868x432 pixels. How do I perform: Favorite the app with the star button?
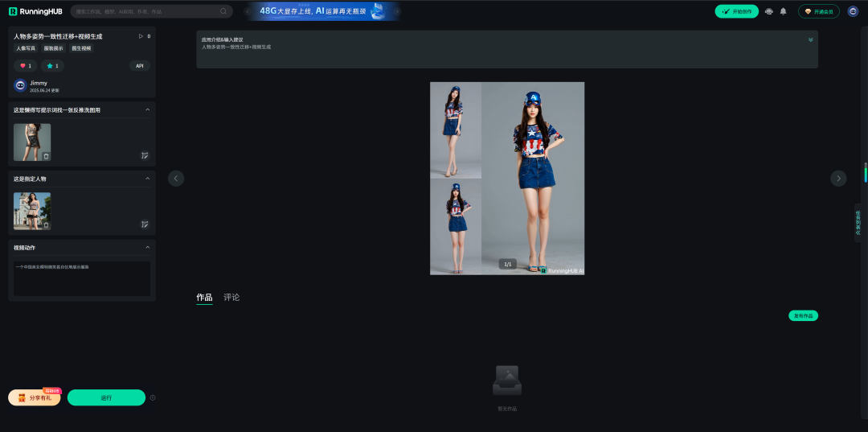pyautogui.click(x=52, y=66)
